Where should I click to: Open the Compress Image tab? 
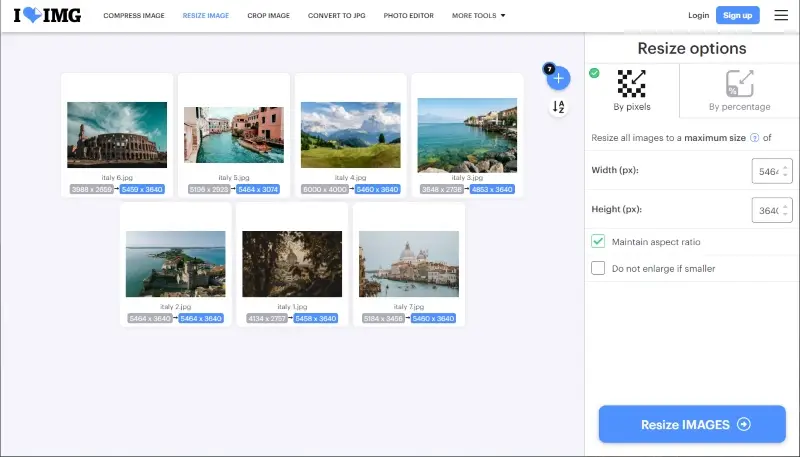point(134,15)
